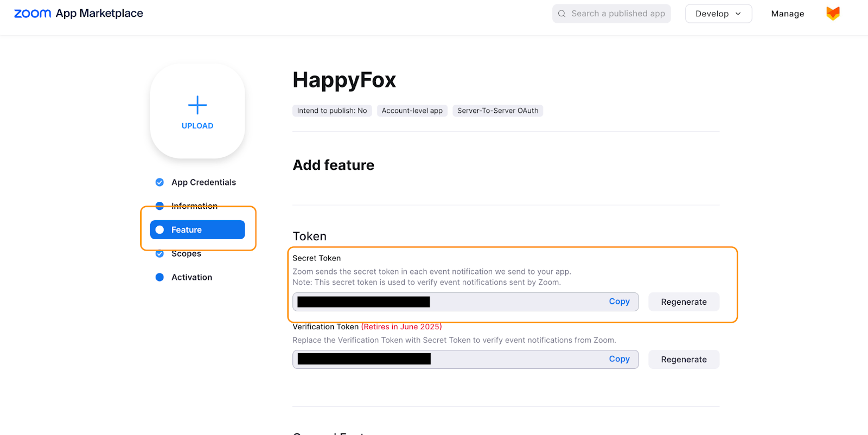The height and width of the screenshot is (435, 868).
Task: Select the Feature step
Action: point(197,229)
